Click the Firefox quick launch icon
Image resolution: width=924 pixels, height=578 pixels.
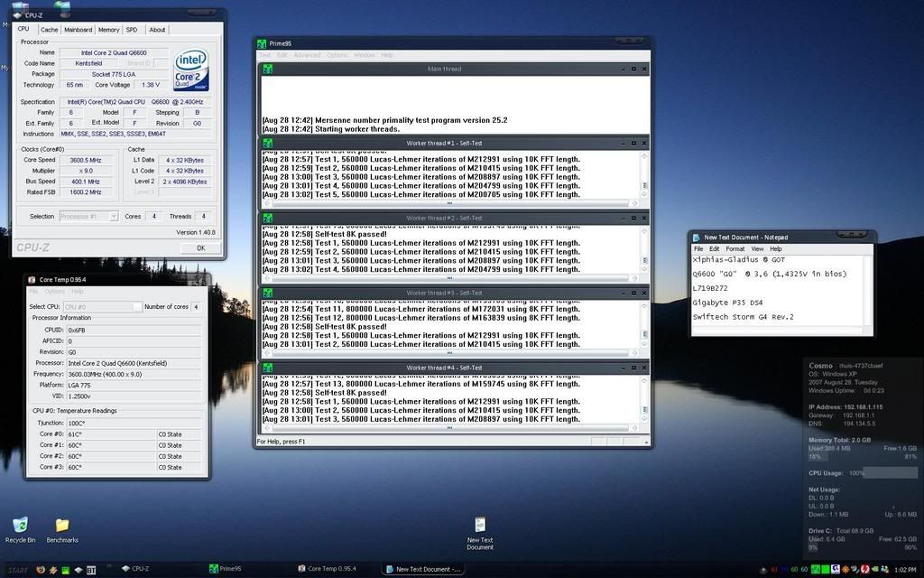point(40,570)
